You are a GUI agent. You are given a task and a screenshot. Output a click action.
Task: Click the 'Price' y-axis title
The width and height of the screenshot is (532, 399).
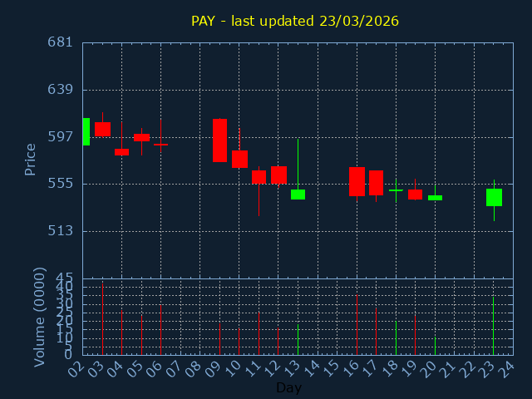31,159
